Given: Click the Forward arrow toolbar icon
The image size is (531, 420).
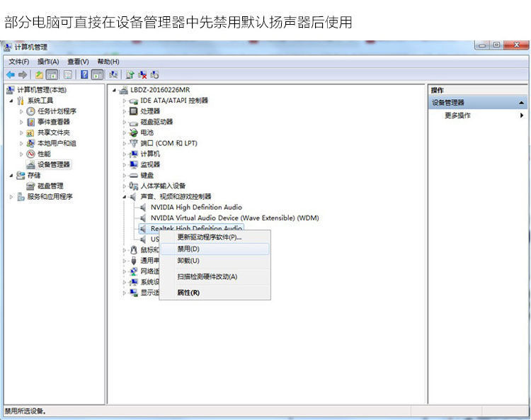Looking at the screenshot, I should 23,74.
